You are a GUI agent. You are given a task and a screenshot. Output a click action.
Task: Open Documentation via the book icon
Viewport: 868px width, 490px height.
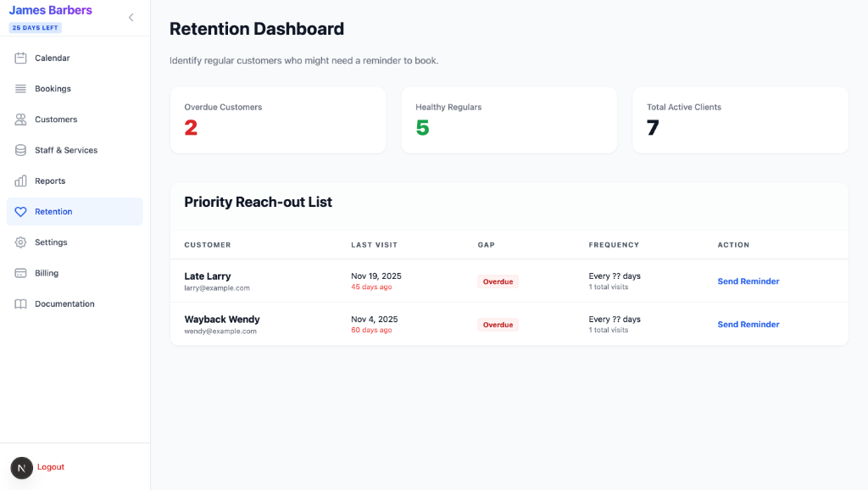(x=20, y=303)
